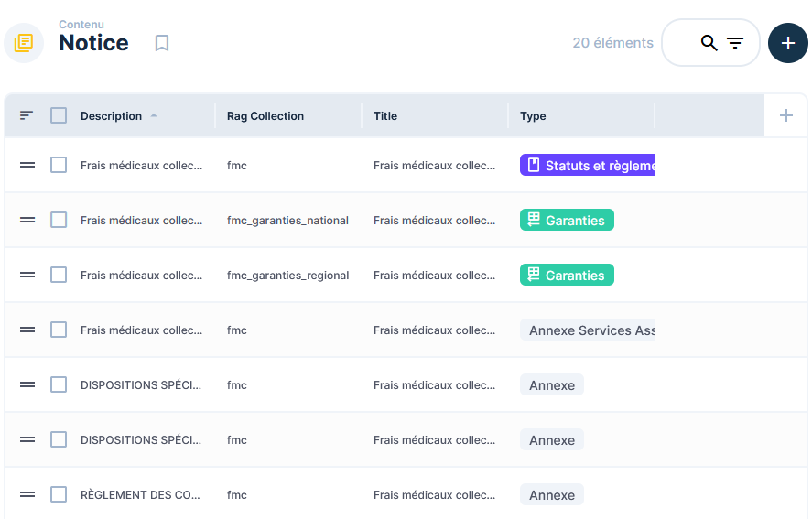Click the Notice content collection icon
The height and width of the screenshot is (519, 812).
24,43
